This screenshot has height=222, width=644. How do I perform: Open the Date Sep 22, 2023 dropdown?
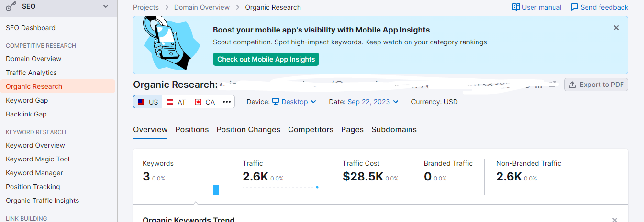373,102
